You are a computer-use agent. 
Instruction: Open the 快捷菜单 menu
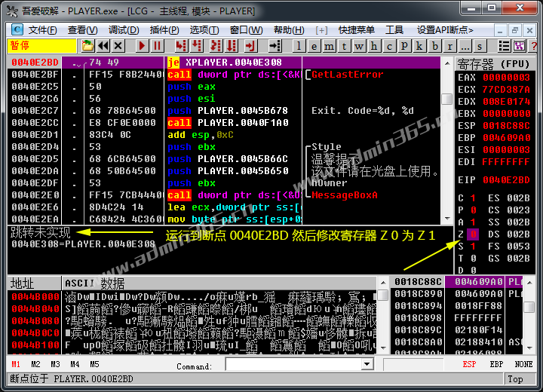356,30
